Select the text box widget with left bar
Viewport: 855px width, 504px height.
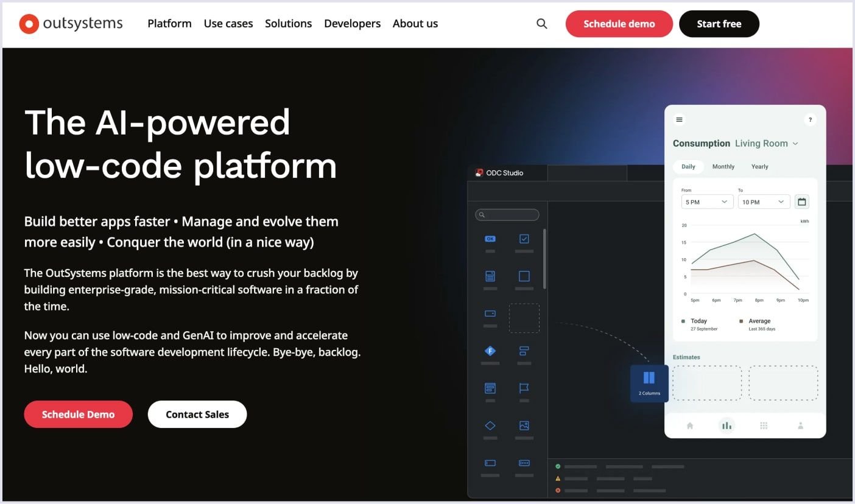click(x=490, y=463)
